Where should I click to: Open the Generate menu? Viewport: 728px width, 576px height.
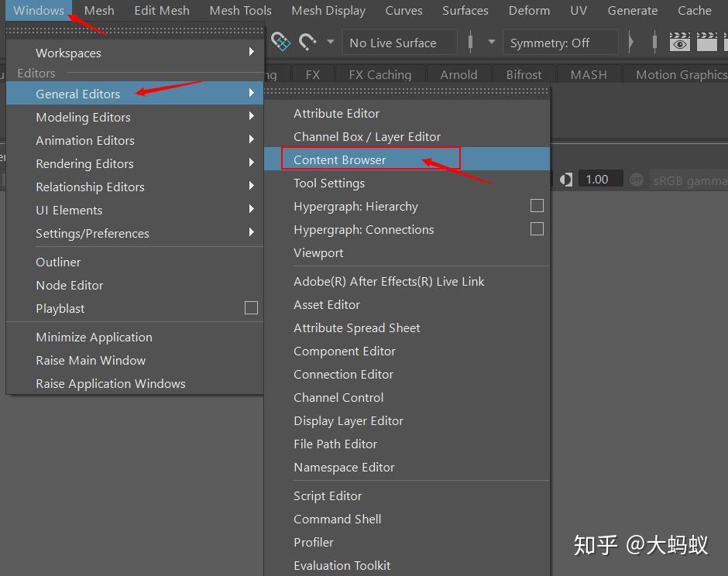[633, 10]
